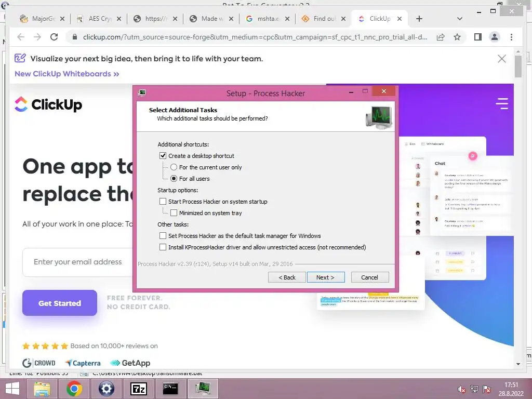Click the Process Hacker monitor logo in Setup
The width and height of the screenshot is (532, 399).
pyautogui.click(x=379, y=117)
